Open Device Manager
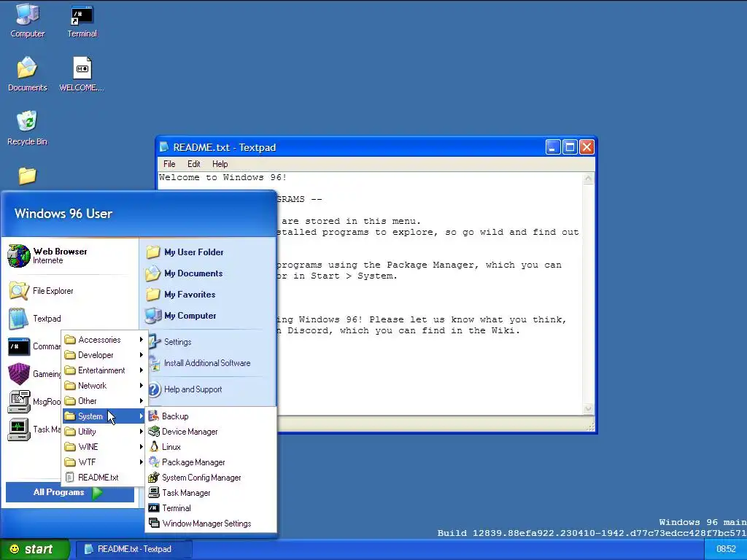The width and height of the screenshot is (747, 560). click(211, 432)
